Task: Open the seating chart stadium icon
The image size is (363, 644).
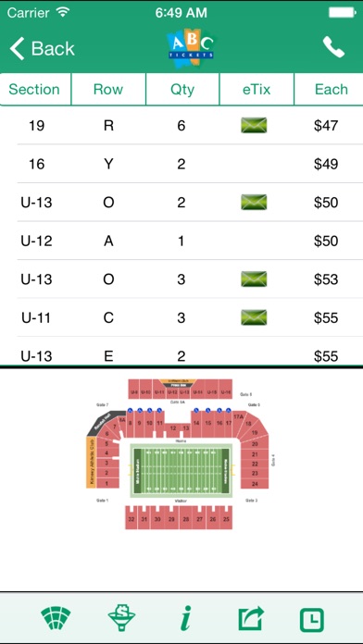Action: pos(56,618)
